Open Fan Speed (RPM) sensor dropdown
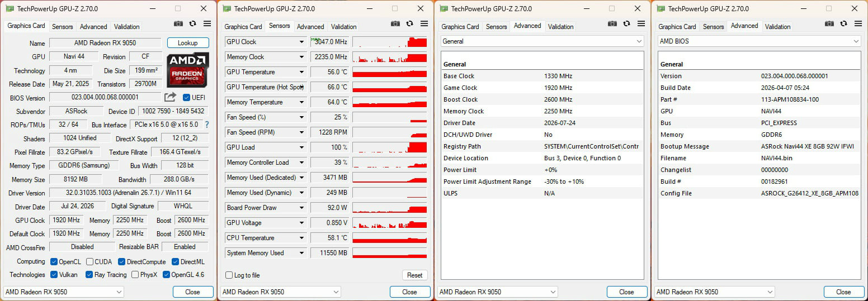Viewport: 868px width, 301px height. coord(301,132)
